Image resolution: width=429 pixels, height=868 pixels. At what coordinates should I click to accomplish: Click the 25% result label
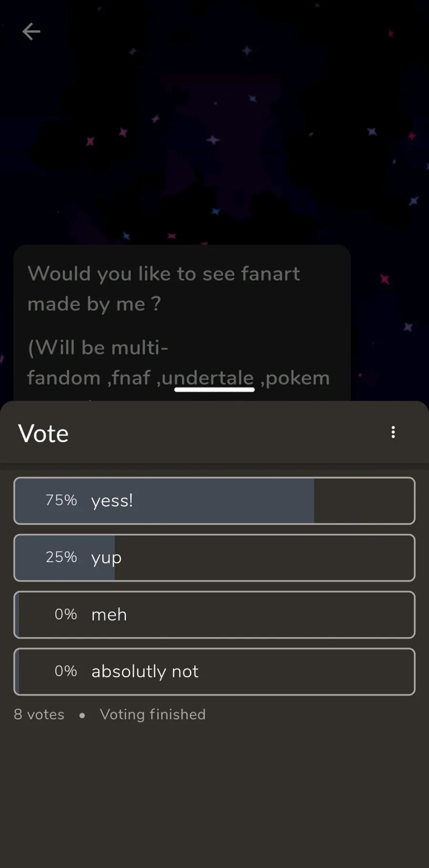pyautogui.click(x=61, y=557)
